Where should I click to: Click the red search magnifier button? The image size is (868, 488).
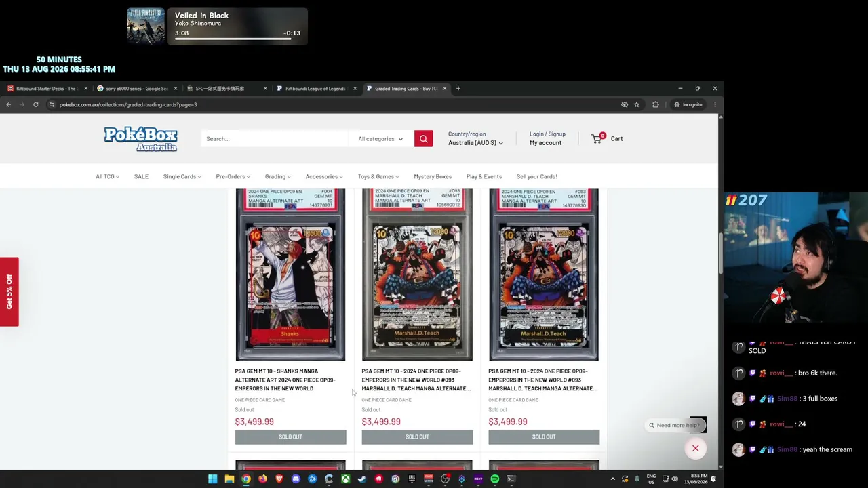pyautogui.click(x=423, y=138)
